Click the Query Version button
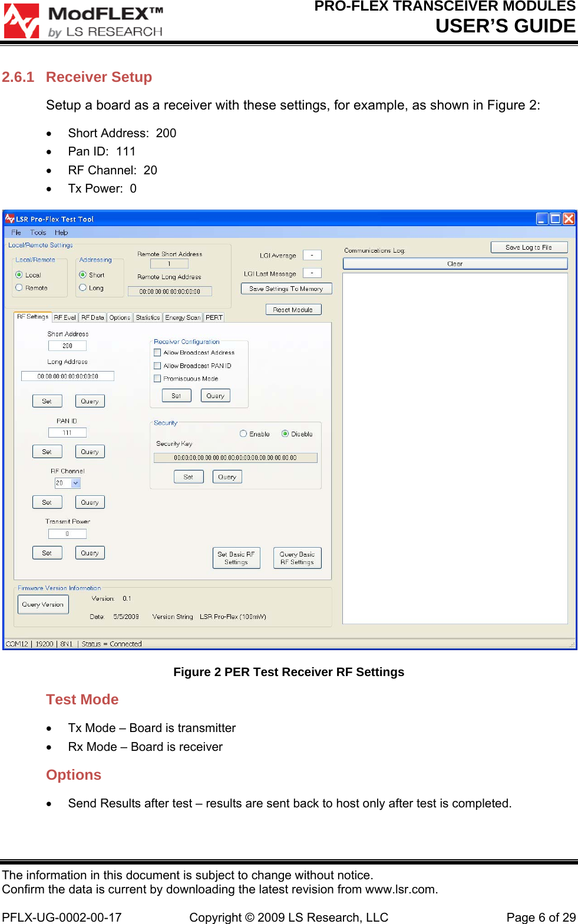 click(43, 605)
